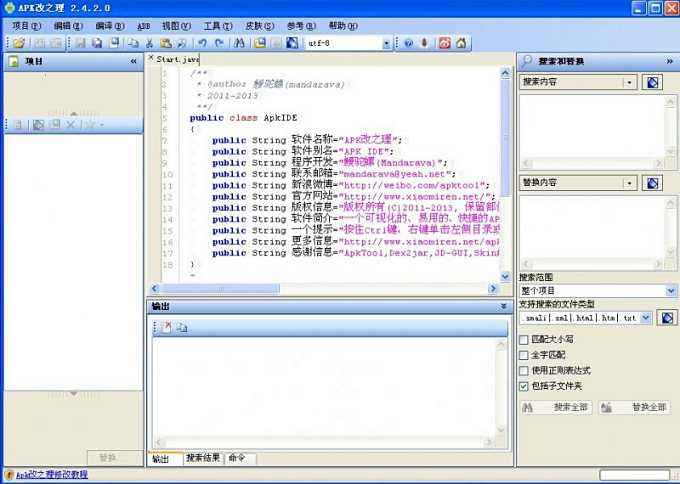Open the 整个项目 search scope dropdown

pos(670,291)
